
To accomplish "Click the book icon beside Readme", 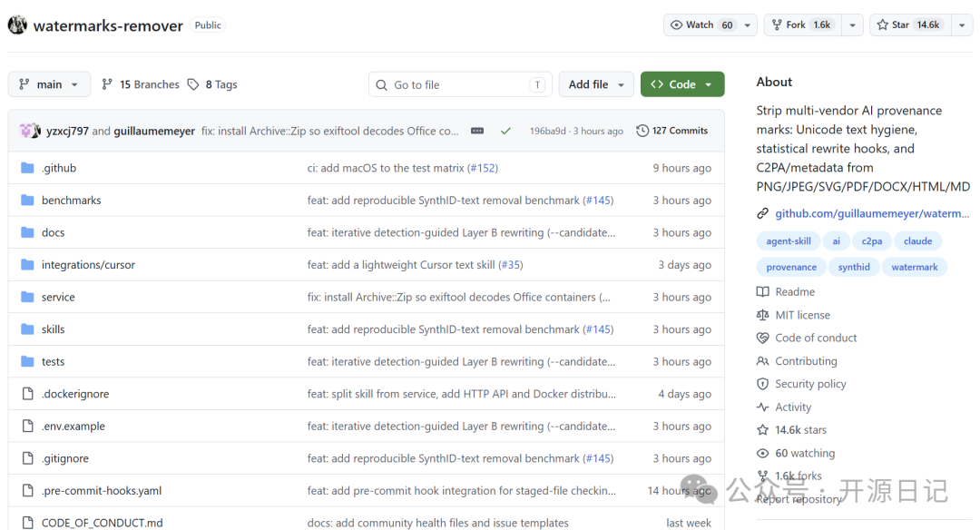I will coord(762,292).
